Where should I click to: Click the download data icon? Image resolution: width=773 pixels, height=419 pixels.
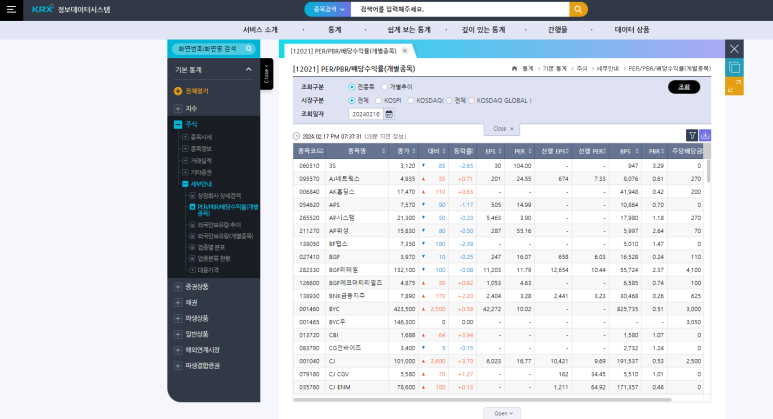tap(705, 135)
